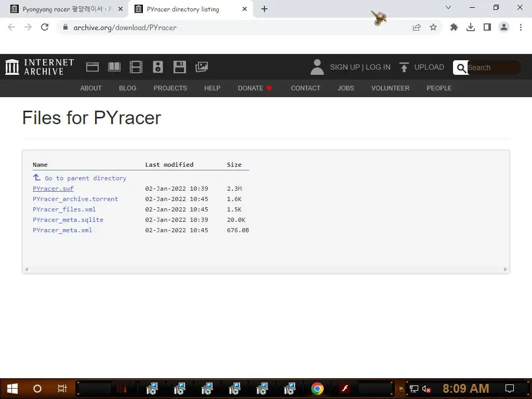Open Chrome from the taskbar
Viewport: 532px width, 399px height.
coord(317,389)
